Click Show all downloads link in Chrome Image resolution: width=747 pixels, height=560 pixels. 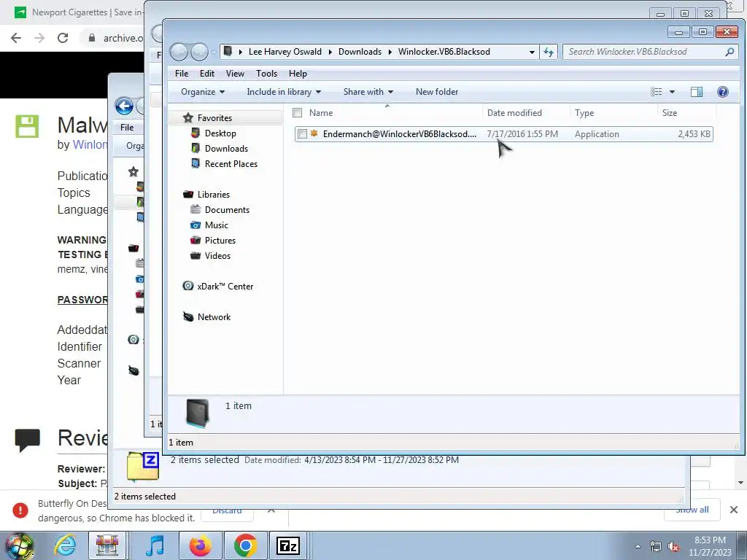pos(692,510)
